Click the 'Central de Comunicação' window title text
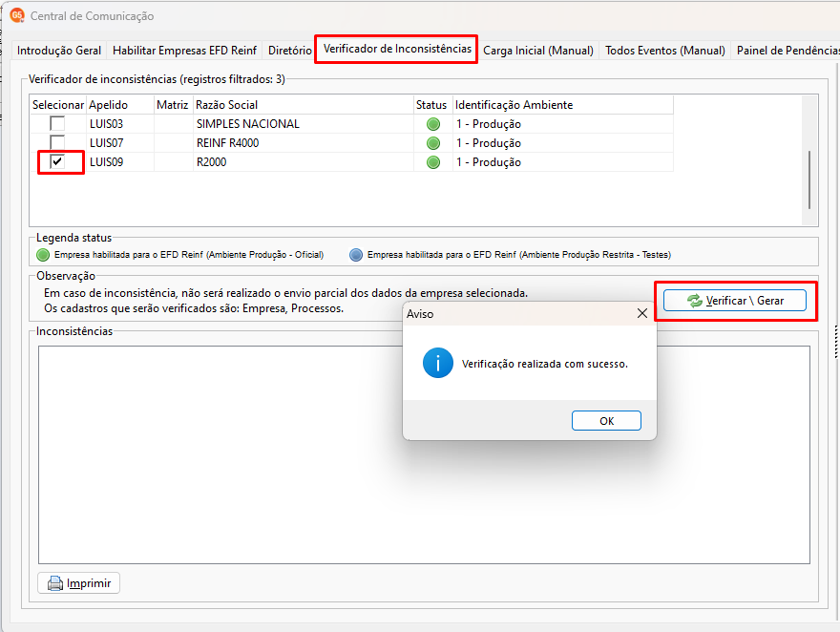Screen dimensions: 840x632 pos(93,16)
